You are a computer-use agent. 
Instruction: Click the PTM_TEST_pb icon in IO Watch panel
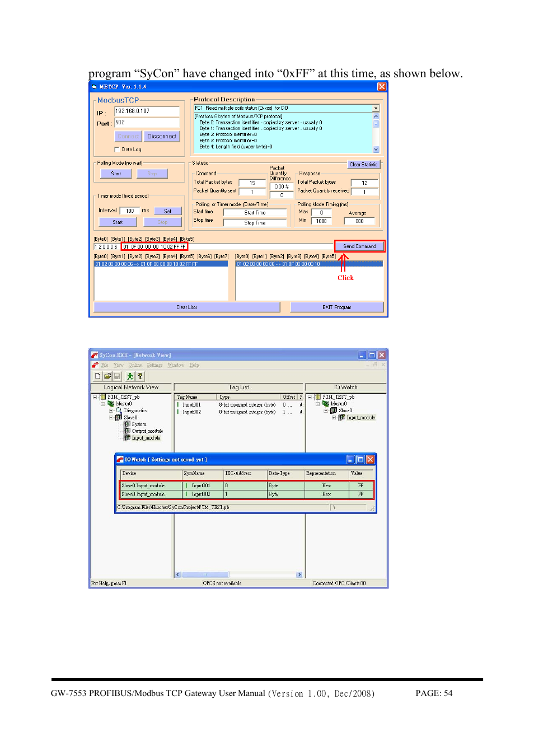point(318,397)
